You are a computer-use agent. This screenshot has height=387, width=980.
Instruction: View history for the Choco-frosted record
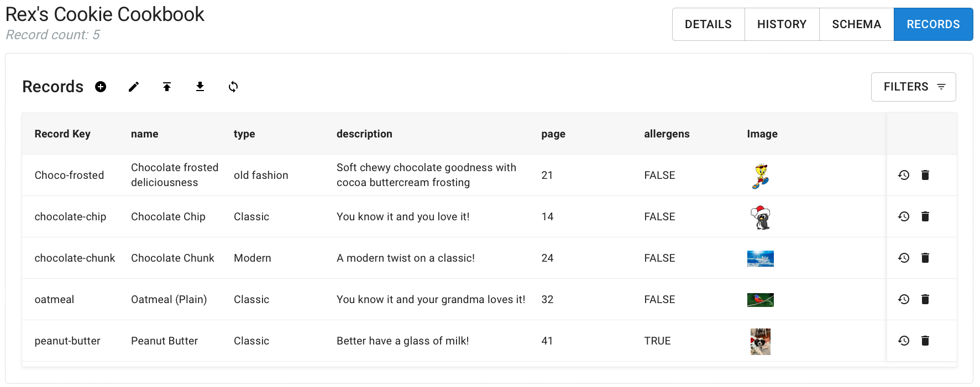point(904,175)
